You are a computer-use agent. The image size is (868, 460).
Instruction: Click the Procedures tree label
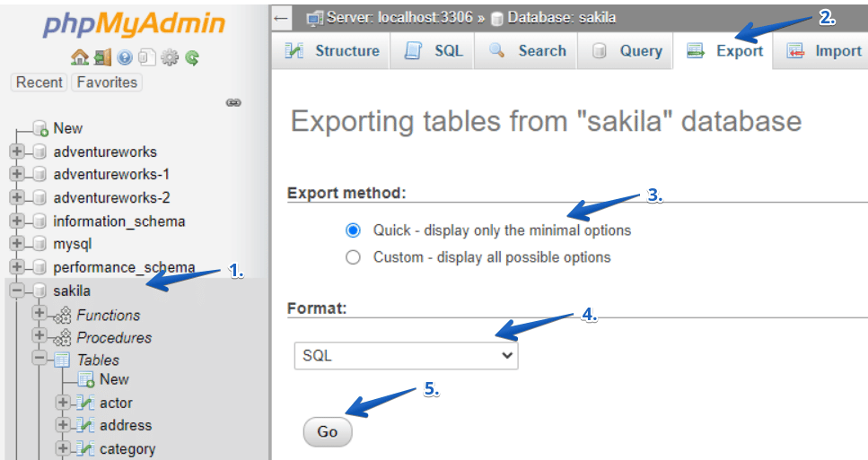[x=114, y=337]
